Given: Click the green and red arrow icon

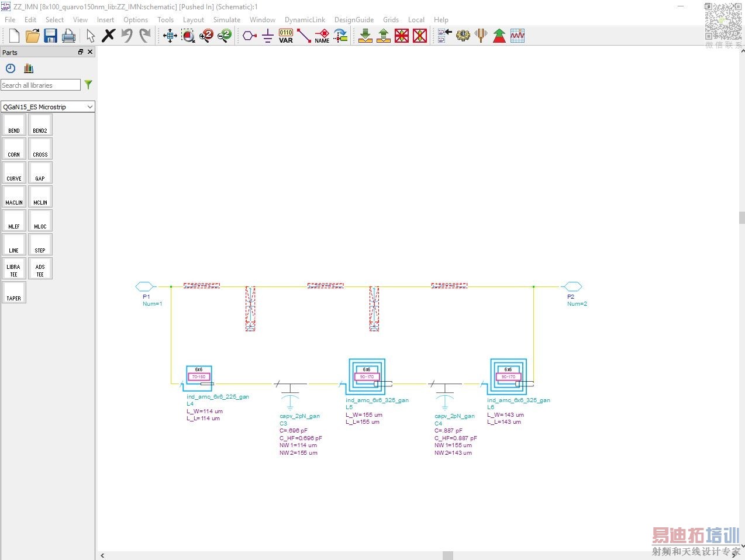Looking at the screenshot, I should pos(499,36).
